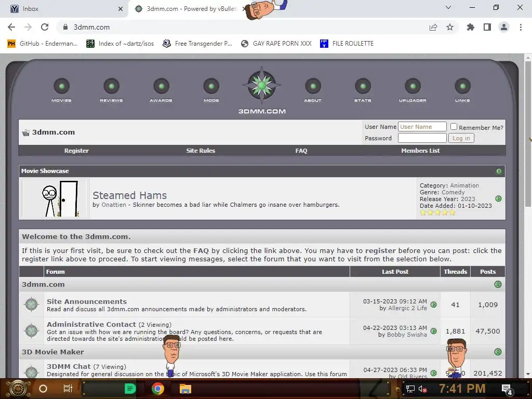The width and height of the screenshot is (532, 399).
Task: Toggle the Chrome side panel
Action: pyautogui.click(x=487, y=27)
